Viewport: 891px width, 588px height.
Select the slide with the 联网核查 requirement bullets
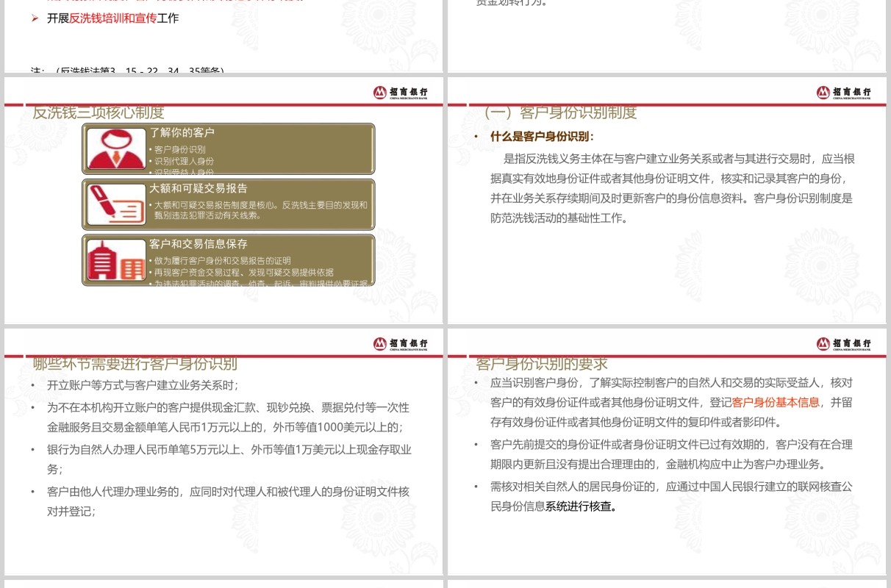667,451
